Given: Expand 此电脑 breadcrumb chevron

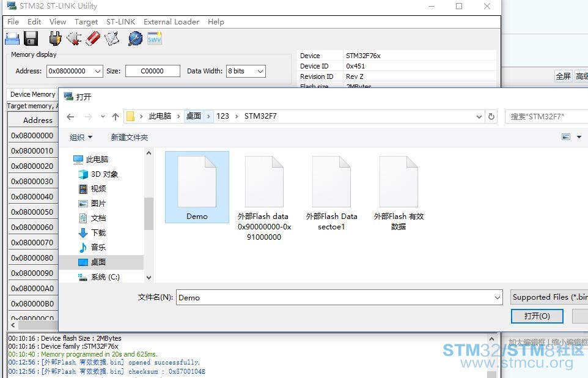Looking at the screenshot, I should pos(178,116).
